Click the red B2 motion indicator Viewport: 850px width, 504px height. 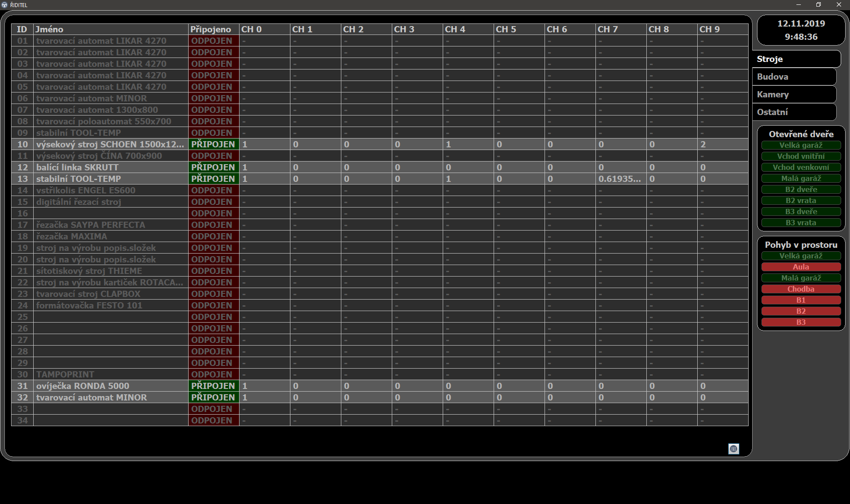800,311
